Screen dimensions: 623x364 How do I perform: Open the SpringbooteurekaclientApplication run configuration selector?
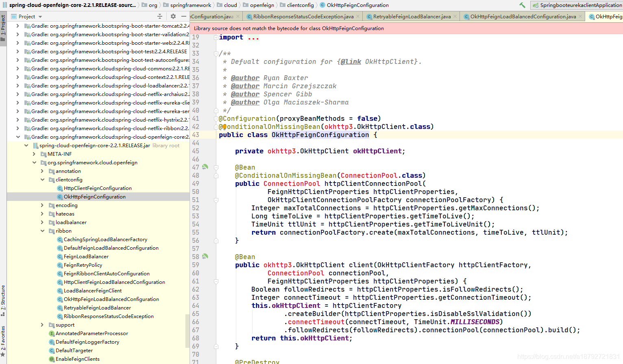577,5
